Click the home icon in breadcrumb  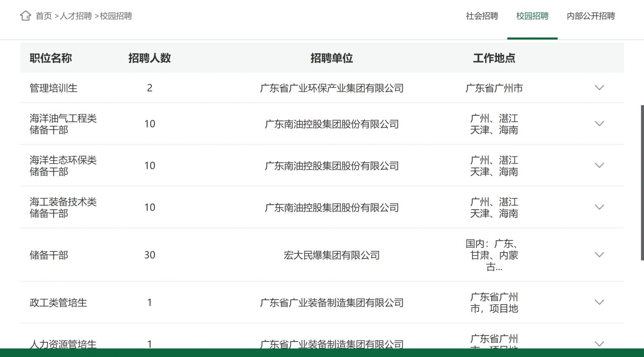pos(26,16)
